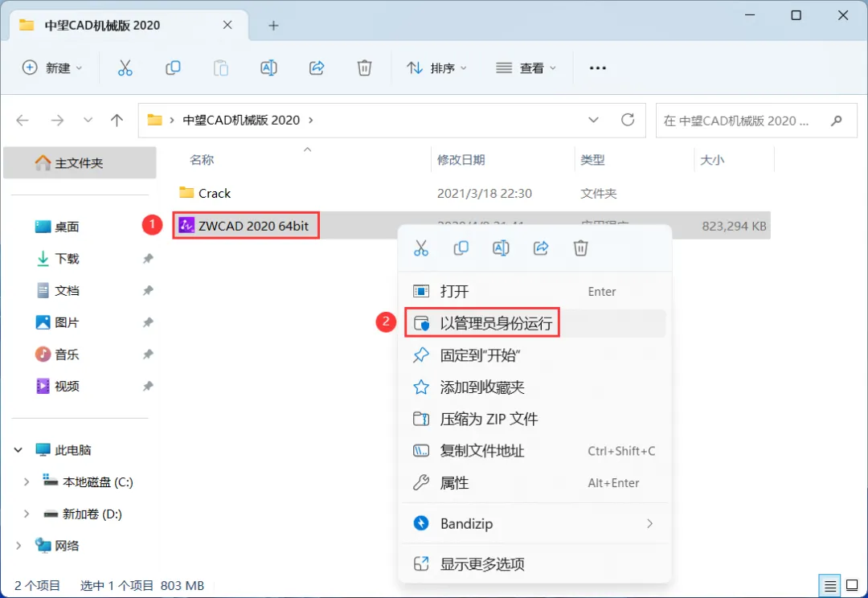Image resolution: width=868 pixels, height=598 pixels.
Task: Select the Crack folder
Action: [x=205, y=193]
